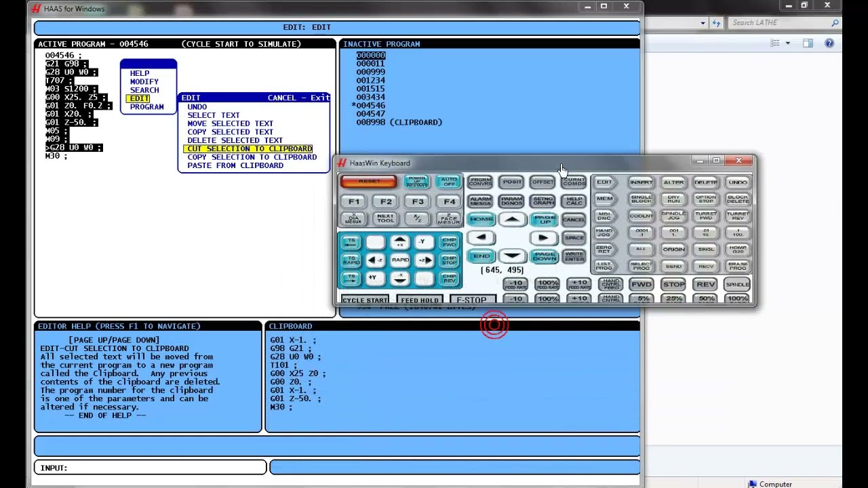The height and width of the screenshot is (488, 868).
Task: Click the TS RAPID tailstock key
Action: pyautogui.click(x=351, y=260)
